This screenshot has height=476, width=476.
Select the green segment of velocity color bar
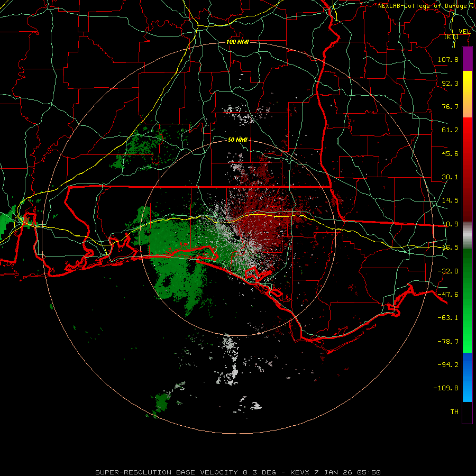467,300
